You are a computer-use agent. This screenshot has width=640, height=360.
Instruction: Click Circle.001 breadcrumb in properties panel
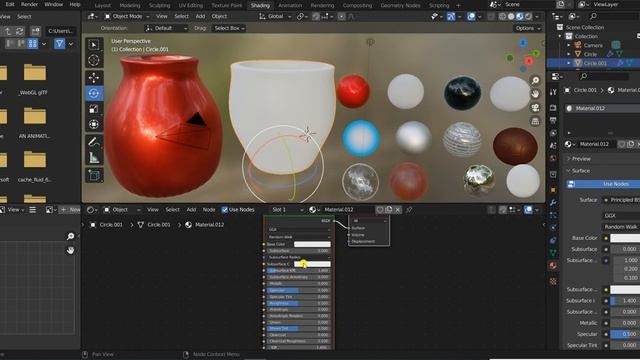(x=585, y=90)
